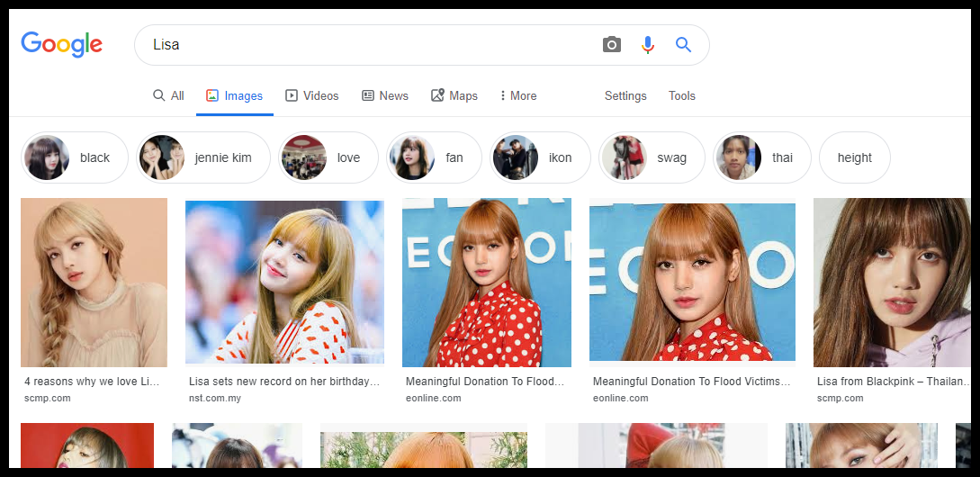Choose the height suggestion chip

coord(854,157)
